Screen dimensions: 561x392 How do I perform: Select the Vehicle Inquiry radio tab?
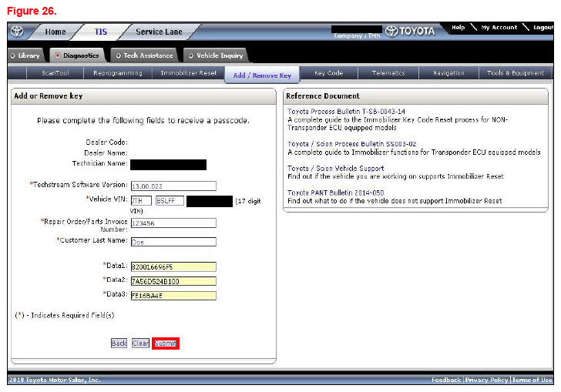(x=216, y=55)
